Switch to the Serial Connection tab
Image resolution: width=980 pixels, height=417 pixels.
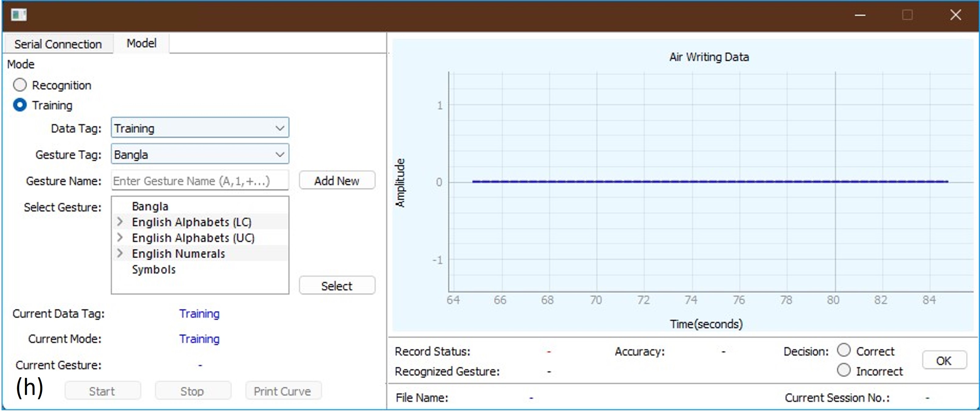point(58,44)
